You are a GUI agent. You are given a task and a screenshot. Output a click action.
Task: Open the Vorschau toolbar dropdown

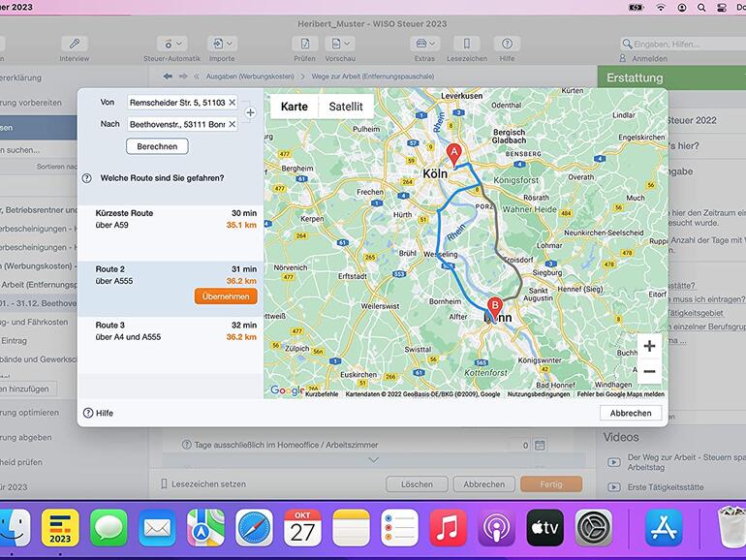[x=340, y=45]
